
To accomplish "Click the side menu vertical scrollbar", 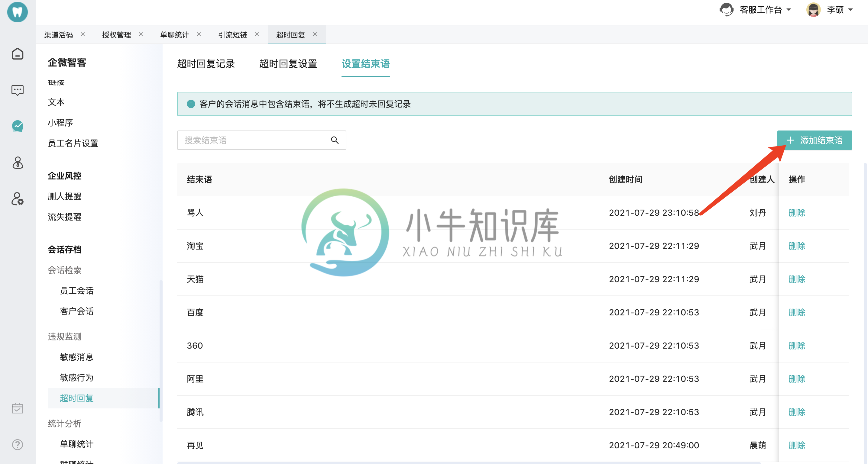I will pyautogui.click(x=161, y=350).
